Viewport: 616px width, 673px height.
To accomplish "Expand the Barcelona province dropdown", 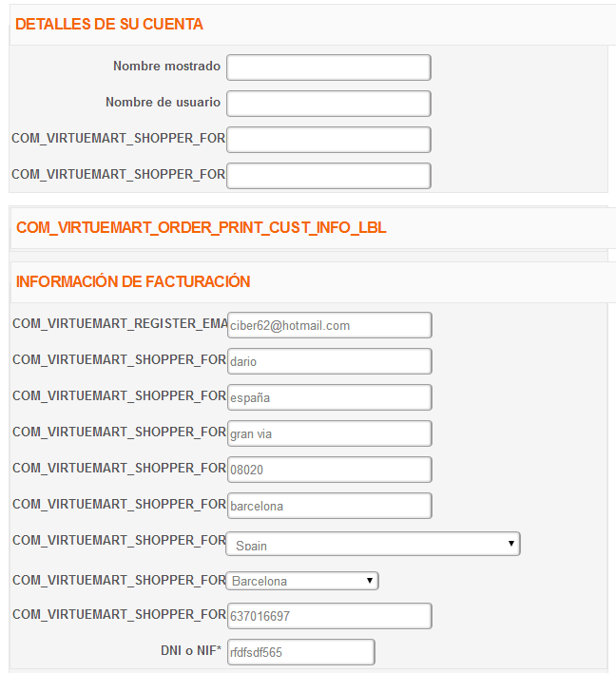I will pos(302,581).
